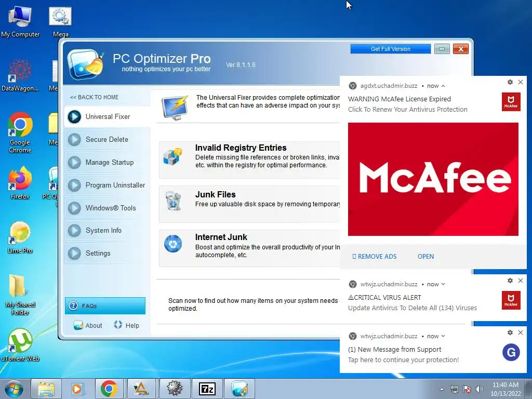Click the Internet Junk heading
532x399 pixels.
coord(221,237)
